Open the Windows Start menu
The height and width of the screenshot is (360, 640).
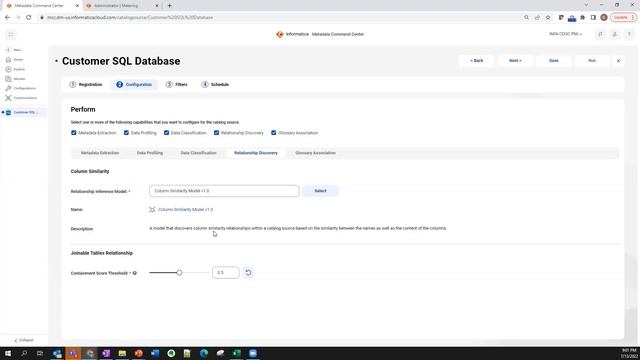click(8, 353)
